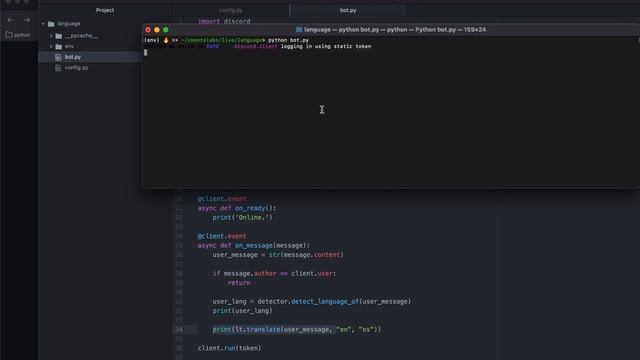
Task: Go forward with the right arrow
Action: tap(27, 20)
